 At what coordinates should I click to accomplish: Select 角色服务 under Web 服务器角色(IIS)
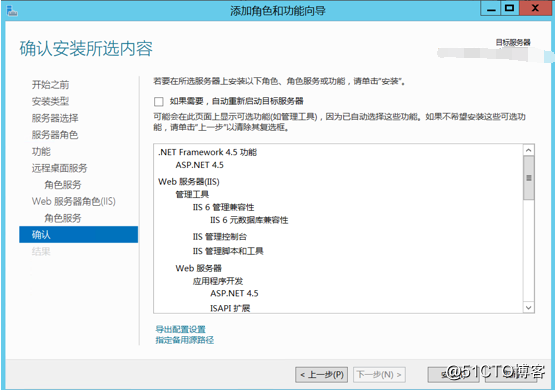[x=63, y=218]
